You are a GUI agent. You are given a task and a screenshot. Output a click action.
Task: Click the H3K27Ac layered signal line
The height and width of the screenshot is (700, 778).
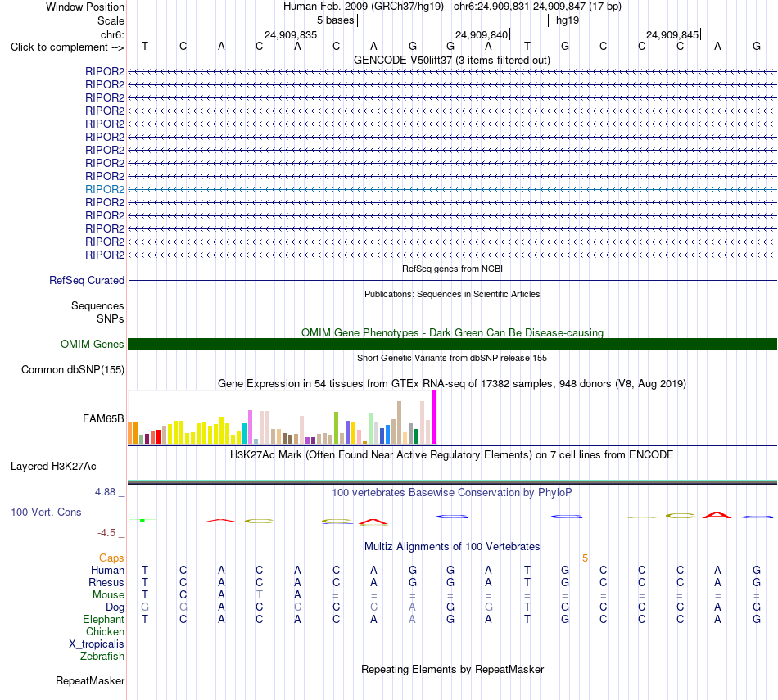point(452,481)
